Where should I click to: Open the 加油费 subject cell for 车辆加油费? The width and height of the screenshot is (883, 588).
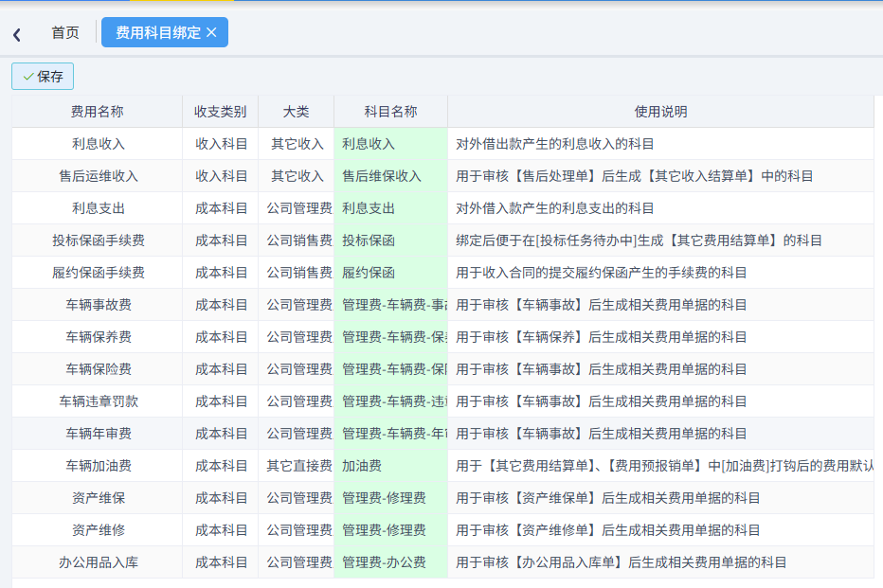(x=391, y=465)
